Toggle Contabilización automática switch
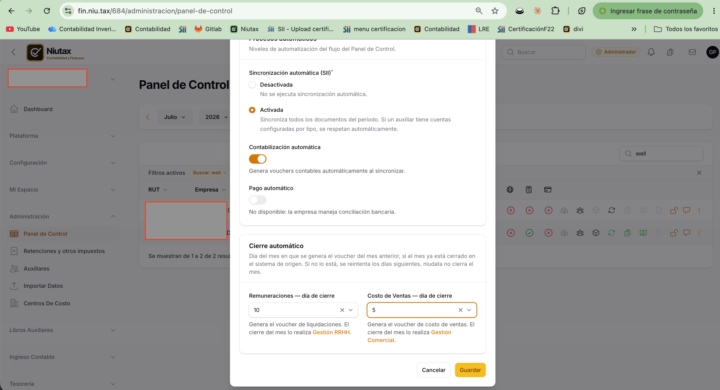Viewport: 720px width, 390px height. pos(258,159)
